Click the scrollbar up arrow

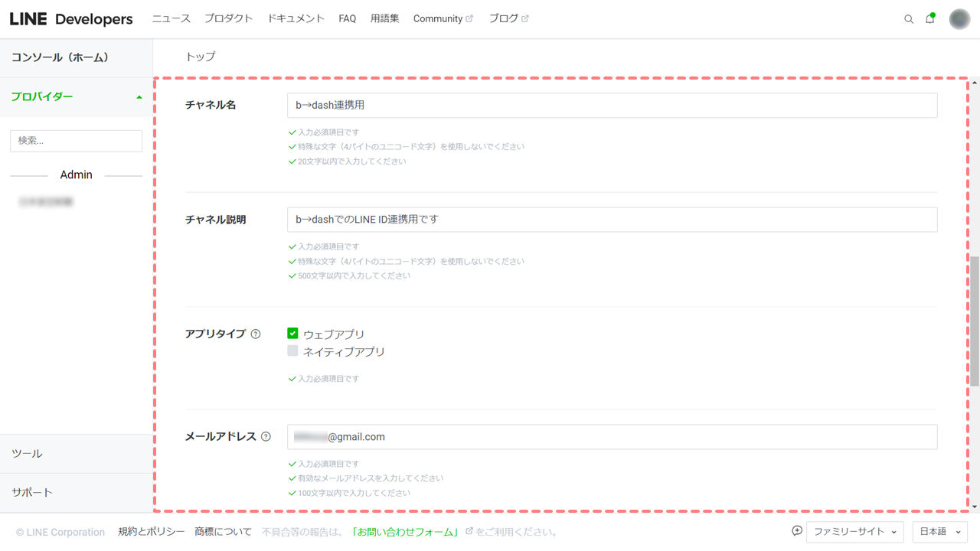[975, 83]
